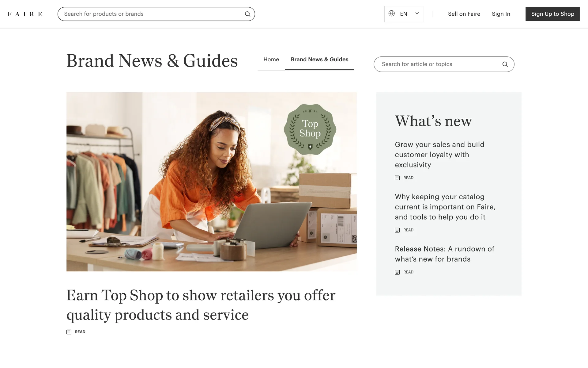Open the Sell on Faire link
The width and height of the screenshot is (588, 368).
464,14
